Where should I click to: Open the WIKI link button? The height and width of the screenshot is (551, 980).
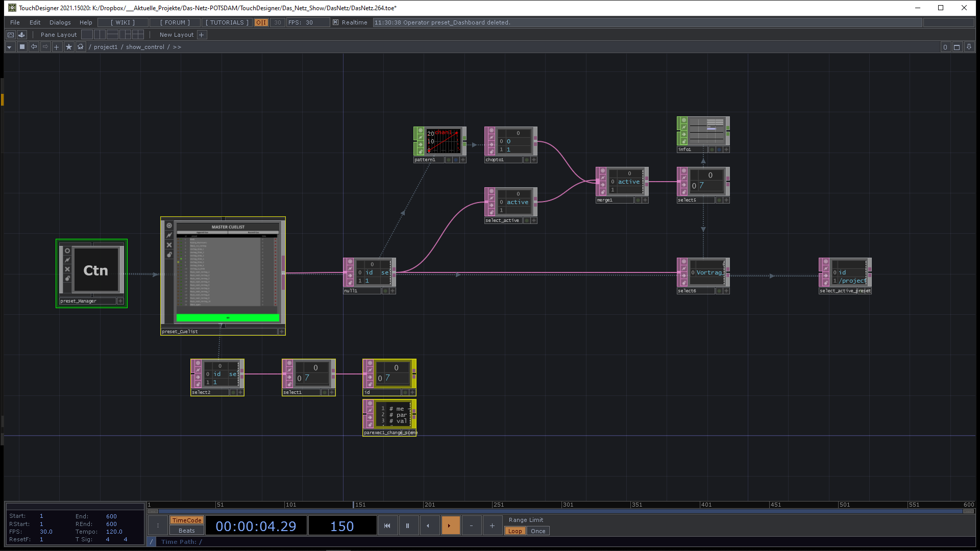point(123,22)
